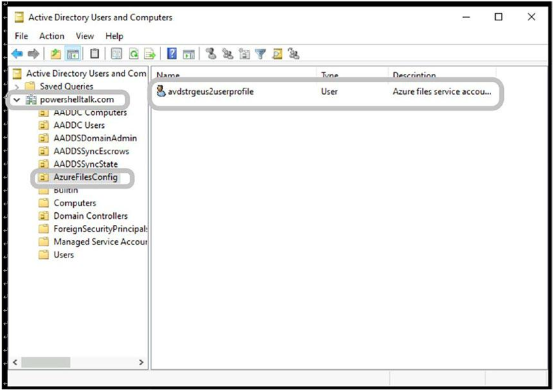Select the Saved Queries folder
The height and width of the screenshot is (392, 555).
coord(67,87)
